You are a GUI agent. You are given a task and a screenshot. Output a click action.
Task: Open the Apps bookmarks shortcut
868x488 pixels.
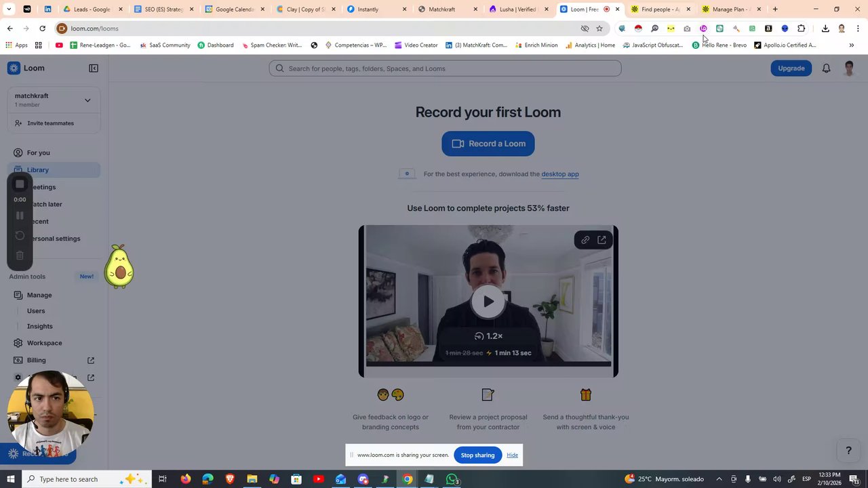click(17, 45)
